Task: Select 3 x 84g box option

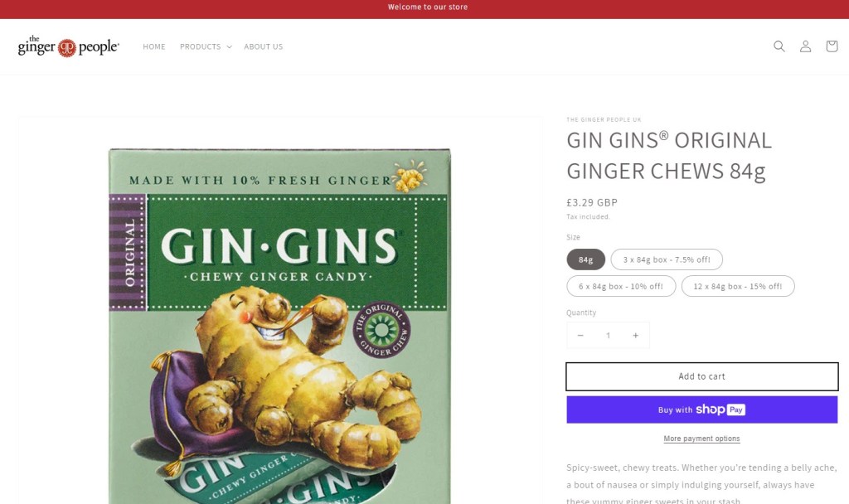Action: (667, 259)
